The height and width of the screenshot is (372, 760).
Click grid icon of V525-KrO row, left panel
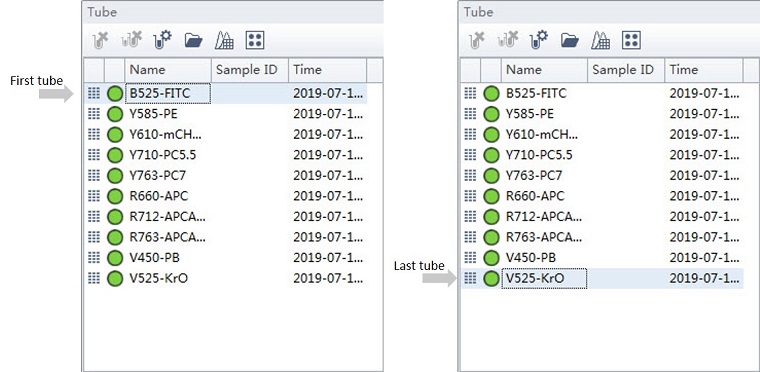94,278
